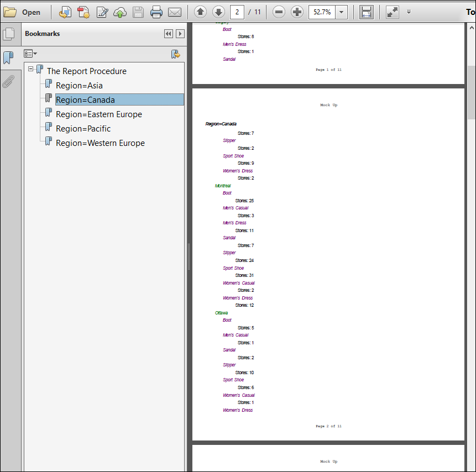476x472 pixels.
Task: Upload the document to cloud icon
Action: [x=121, y=12]
